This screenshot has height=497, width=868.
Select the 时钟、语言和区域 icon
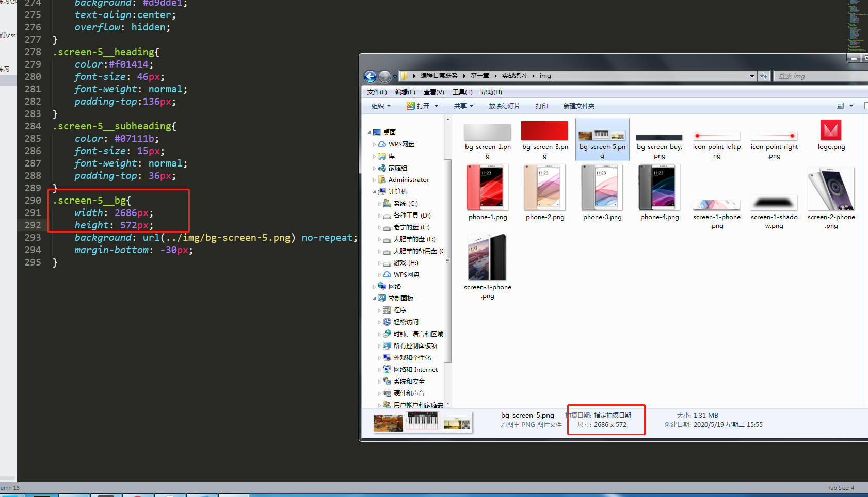point(387,334)
